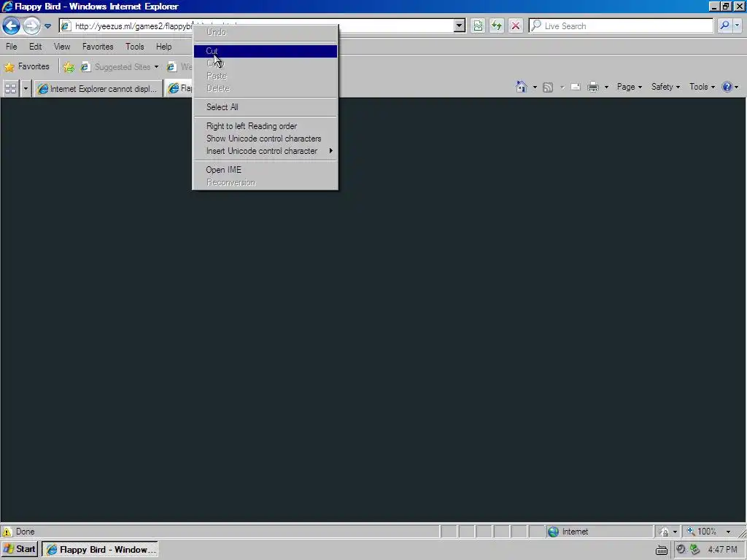Screen dimensions: 747x560
Task: Choose Select All from context menu
Action: (x=266, y=107)
